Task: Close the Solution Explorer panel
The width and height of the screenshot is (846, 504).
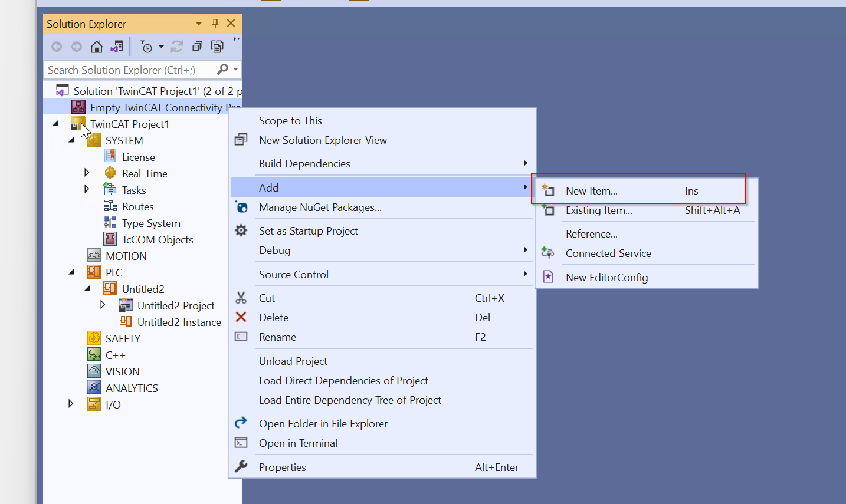Action: [231, 23]
